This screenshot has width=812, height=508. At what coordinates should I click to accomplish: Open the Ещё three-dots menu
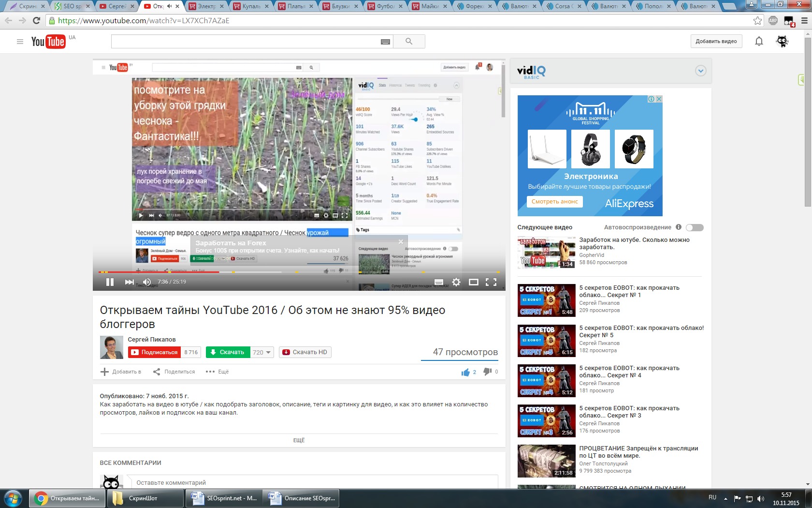click(x=217, y=372)
